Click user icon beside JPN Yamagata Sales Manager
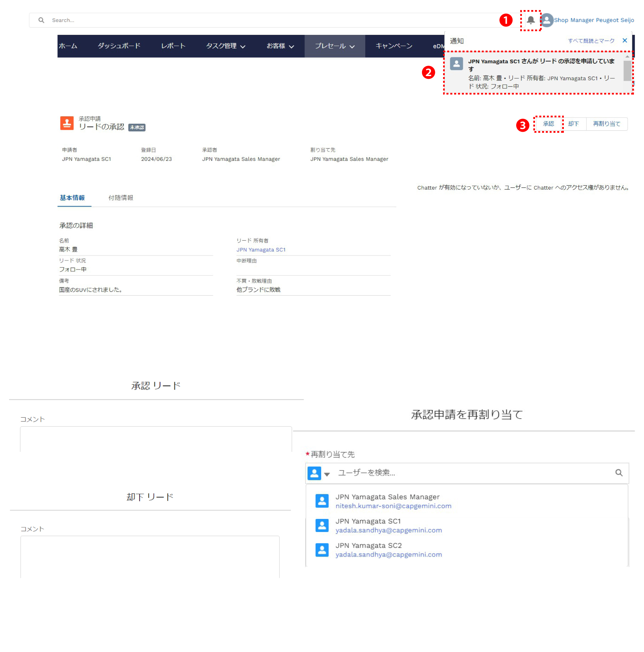This screenshot has width=644, height=652. 322,501
